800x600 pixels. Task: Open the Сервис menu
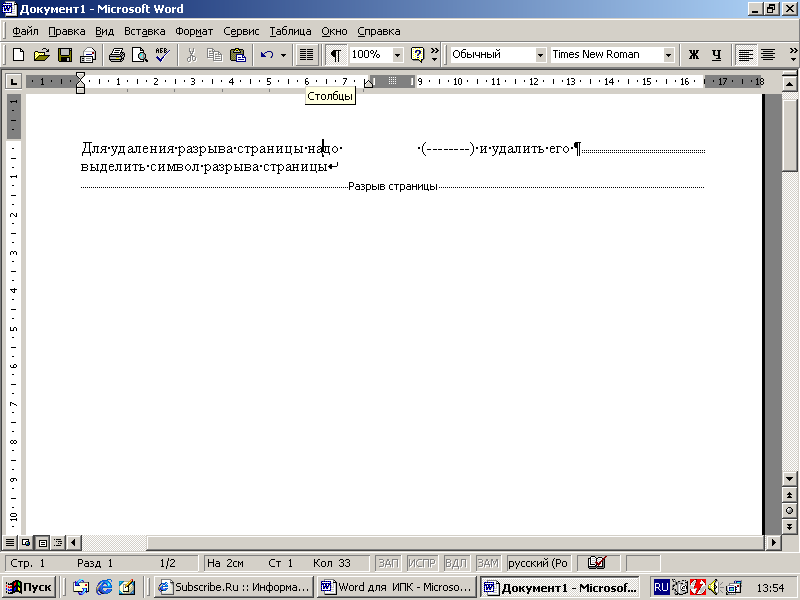click(x=241, y=31)
